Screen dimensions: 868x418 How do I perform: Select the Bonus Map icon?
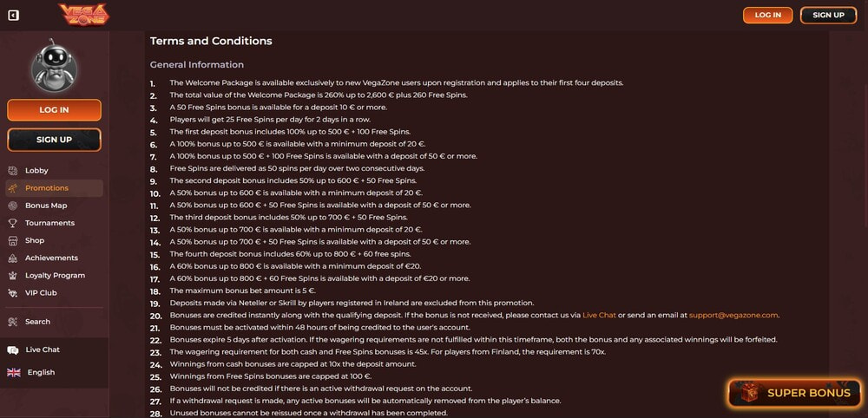pos(13,206)
